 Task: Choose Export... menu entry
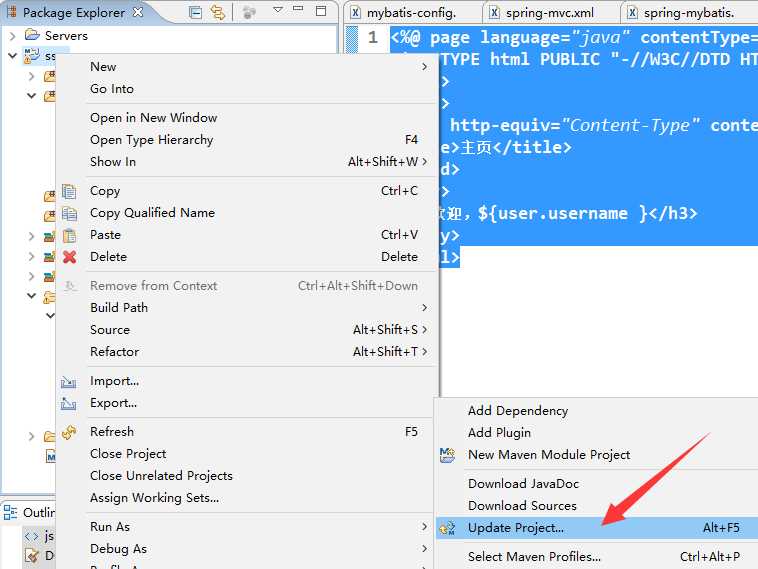tap(247, 403)
